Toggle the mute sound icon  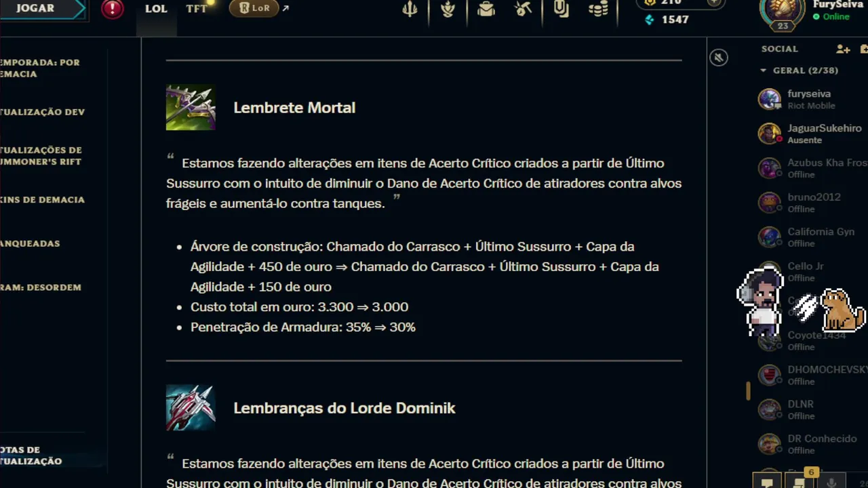point(719,58)
